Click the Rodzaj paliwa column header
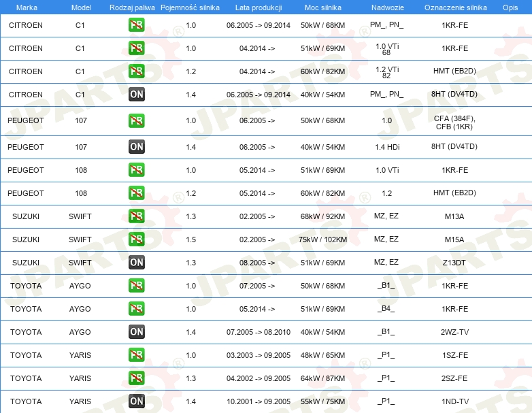Viewport: 532px width, 413px height. coord(132,7)
